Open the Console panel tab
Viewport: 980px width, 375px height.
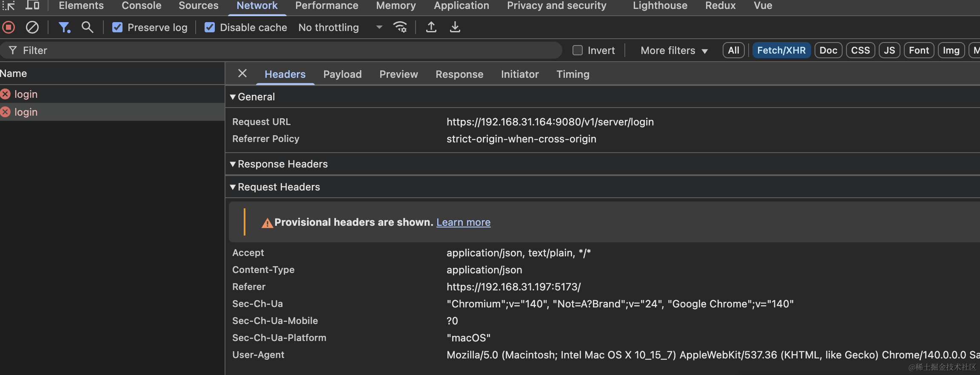[x=142, y=6]
